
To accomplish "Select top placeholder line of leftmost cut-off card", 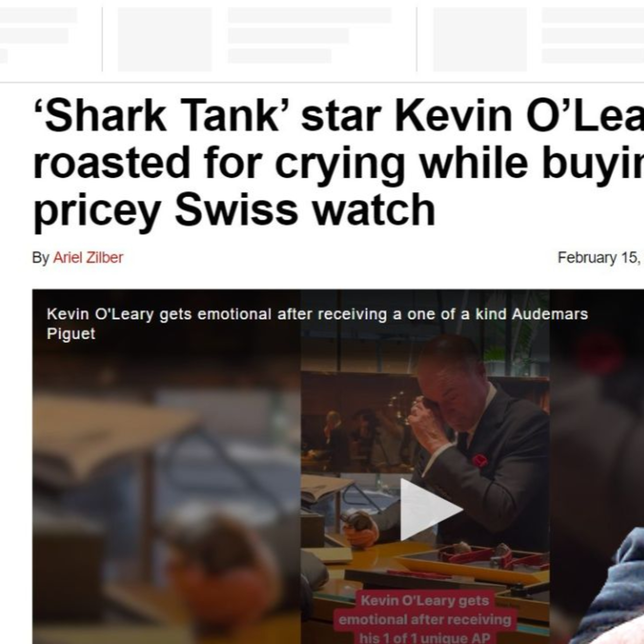I will (x=38, y=15).
